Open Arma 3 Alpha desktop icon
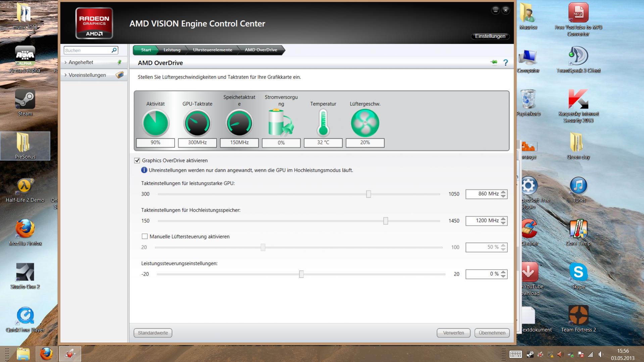 coord(25,60)
